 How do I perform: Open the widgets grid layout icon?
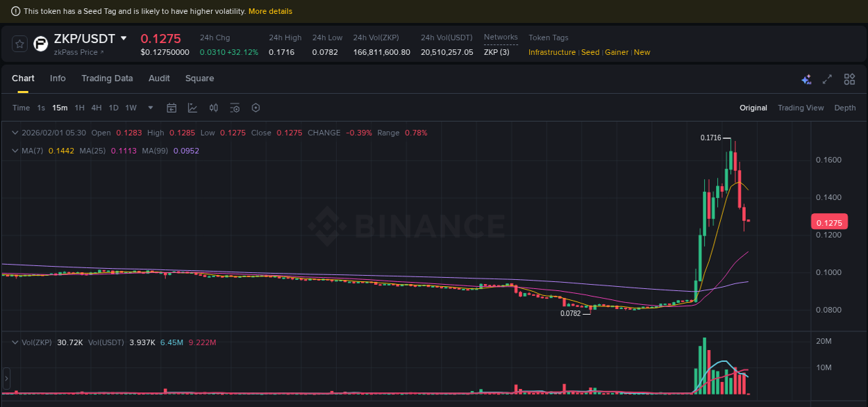click(849, 79)
